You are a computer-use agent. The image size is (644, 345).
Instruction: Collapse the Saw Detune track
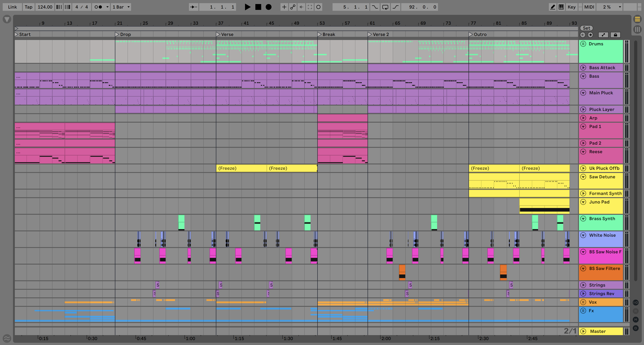(583, 177)
